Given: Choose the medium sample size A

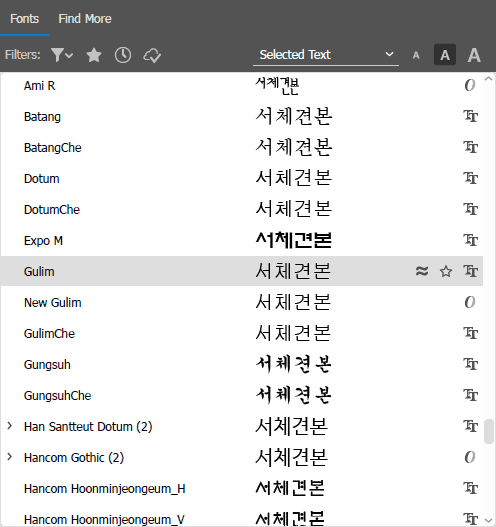Looking at the screenshot, I should click(445, 55).
